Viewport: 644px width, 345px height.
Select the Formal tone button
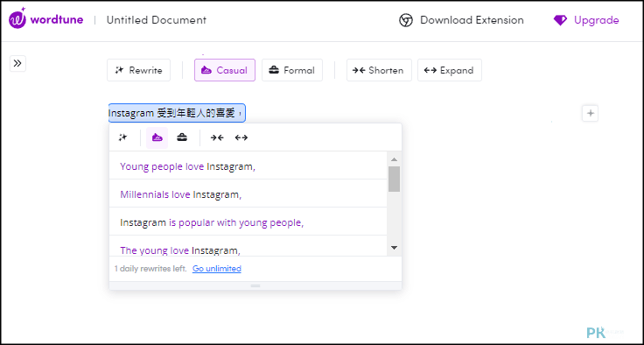pyautogui.click(x=292, y=70)
